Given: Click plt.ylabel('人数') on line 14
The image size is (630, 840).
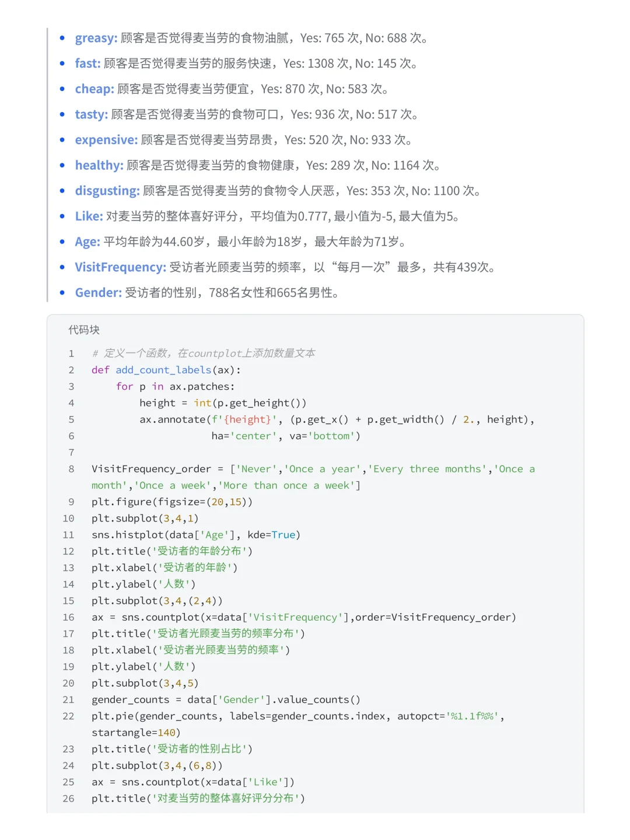Looking at the screenshot, I should click(x=143, y=584).
